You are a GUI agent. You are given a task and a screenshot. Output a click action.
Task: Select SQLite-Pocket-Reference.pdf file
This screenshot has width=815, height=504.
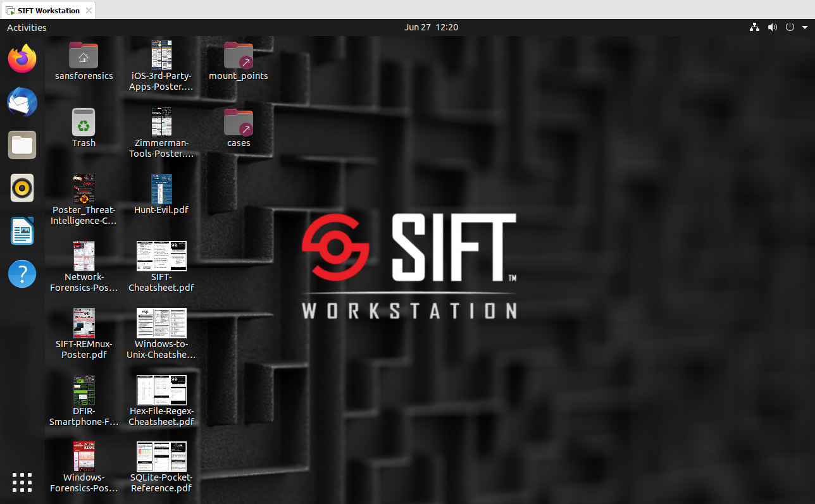[x=161, y=457]
